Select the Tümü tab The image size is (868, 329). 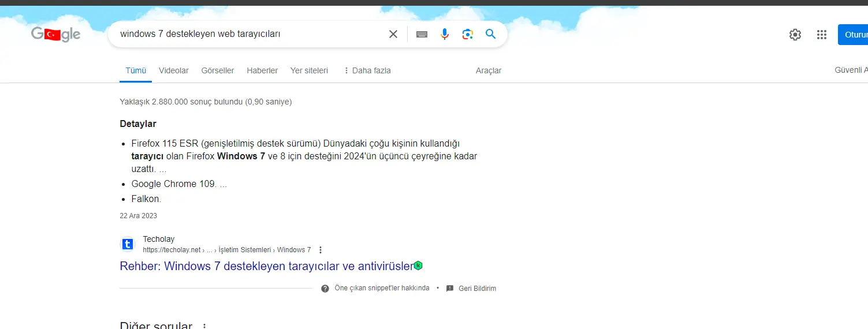click(136, 70)
